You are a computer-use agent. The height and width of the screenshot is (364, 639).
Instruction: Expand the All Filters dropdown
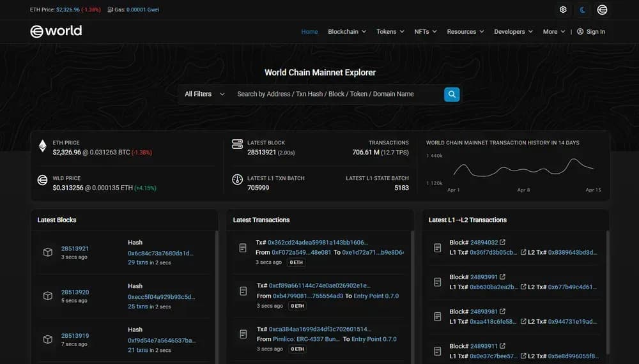tap(204, 94)
